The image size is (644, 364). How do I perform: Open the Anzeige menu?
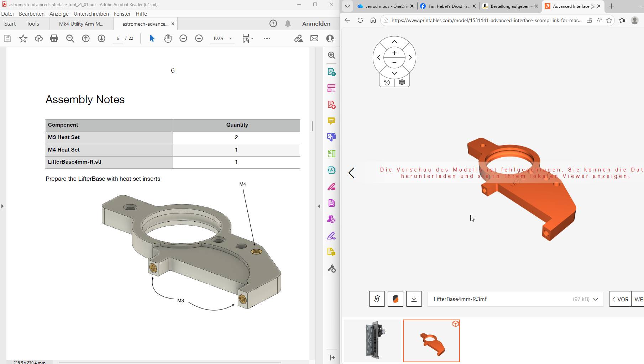59,14
